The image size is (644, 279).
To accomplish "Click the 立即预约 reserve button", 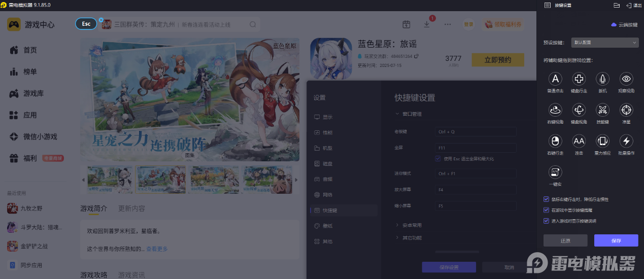I will pos(498,60).
